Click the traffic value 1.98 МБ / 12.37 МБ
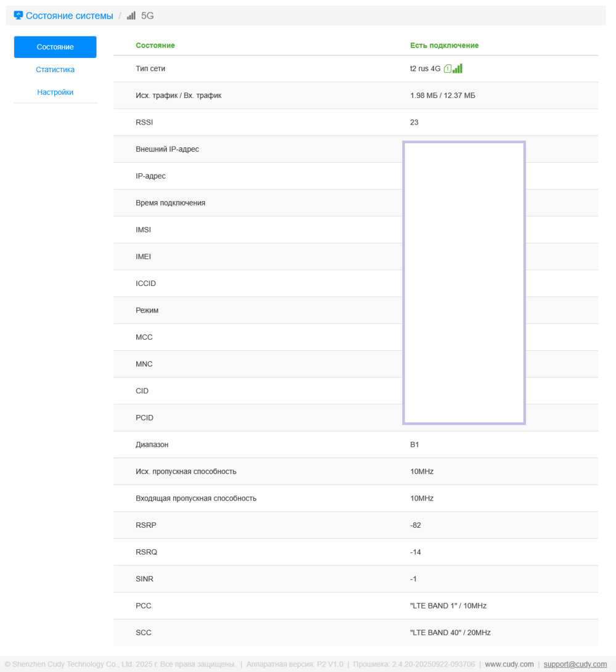 pos(442,96)
